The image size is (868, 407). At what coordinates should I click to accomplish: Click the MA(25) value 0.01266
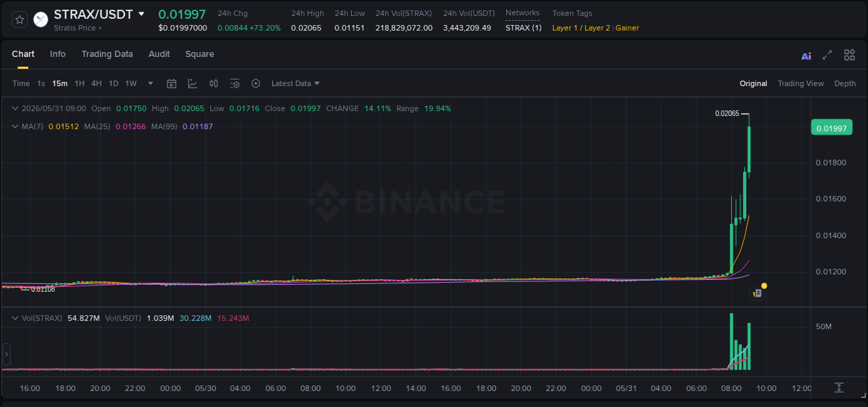(130, 126)
